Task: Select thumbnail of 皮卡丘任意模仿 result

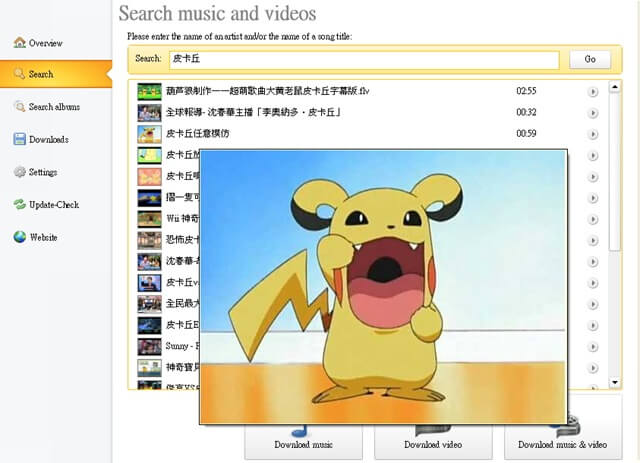Action: pyautogui.click(x=149, y=134)
